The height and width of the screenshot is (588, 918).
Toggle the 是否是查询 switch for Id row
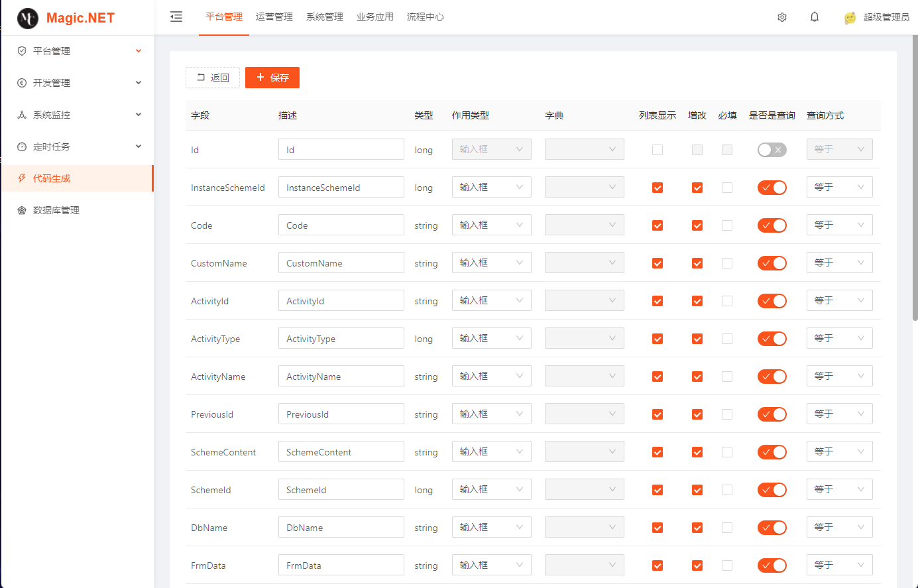(772, 150)
